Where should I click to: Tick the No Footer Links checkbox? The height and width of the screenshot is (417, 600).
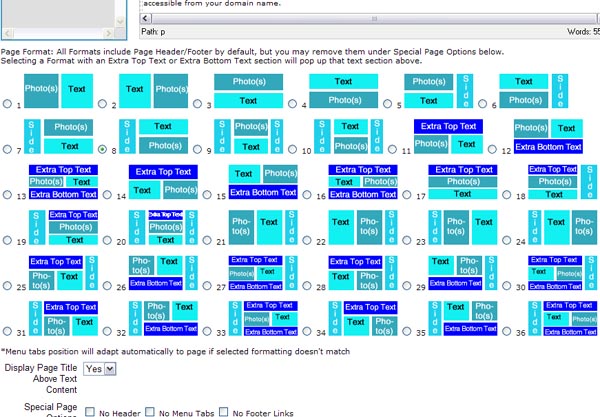[x=223, y=412]
